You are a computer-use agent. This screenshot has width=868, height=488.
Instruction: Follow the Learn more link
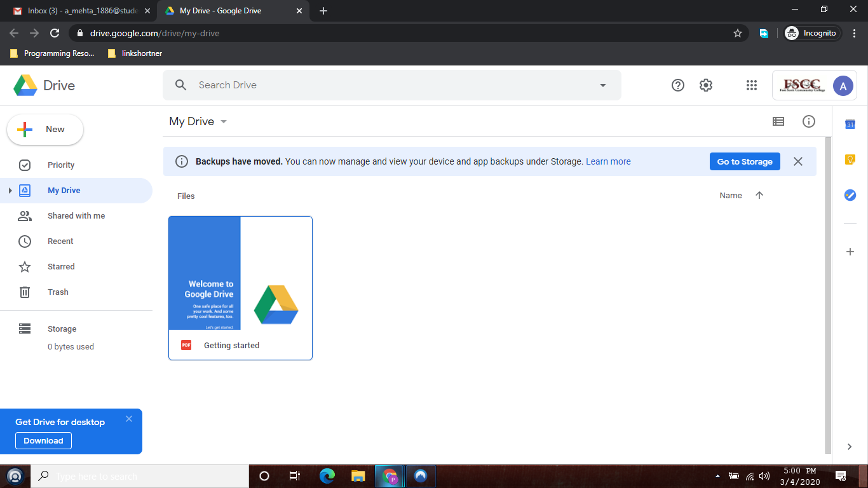[x=608, y=161]
